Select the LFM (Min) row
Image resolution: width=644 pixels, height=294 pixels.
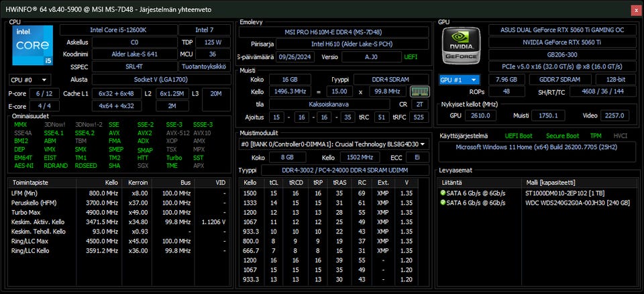(119, 193)
